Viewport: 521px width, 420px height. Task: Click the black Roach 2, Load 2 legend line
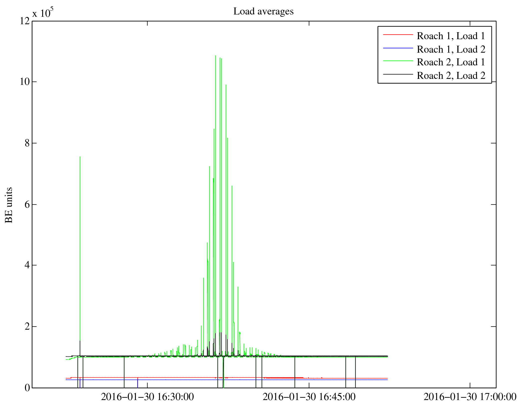pyautogui.click(x=398, y=74)
